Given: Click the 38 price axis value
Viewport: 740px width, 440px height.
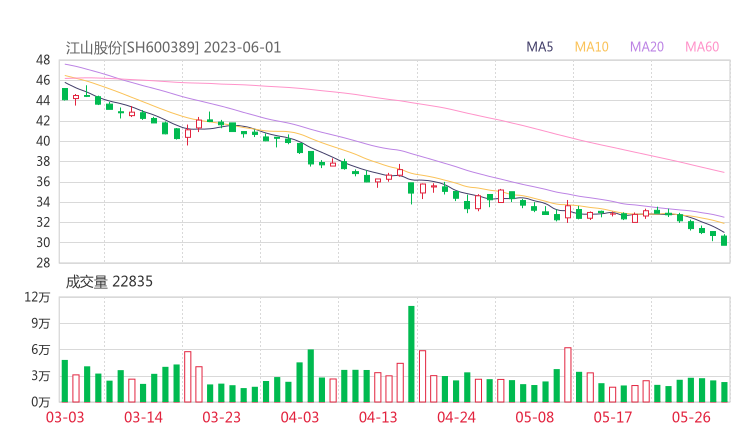Looking at the screenshot, I should (x=43, y=161).
